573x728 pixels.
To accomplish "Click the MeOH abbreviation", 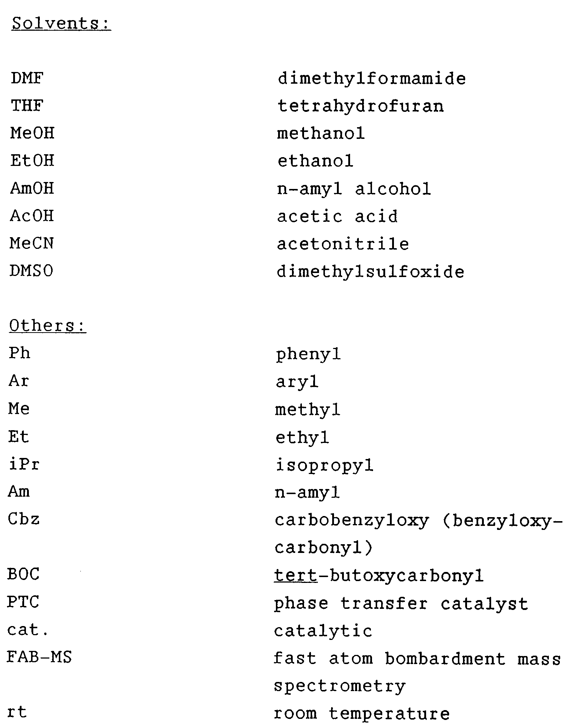I will (x=33, y=133).
